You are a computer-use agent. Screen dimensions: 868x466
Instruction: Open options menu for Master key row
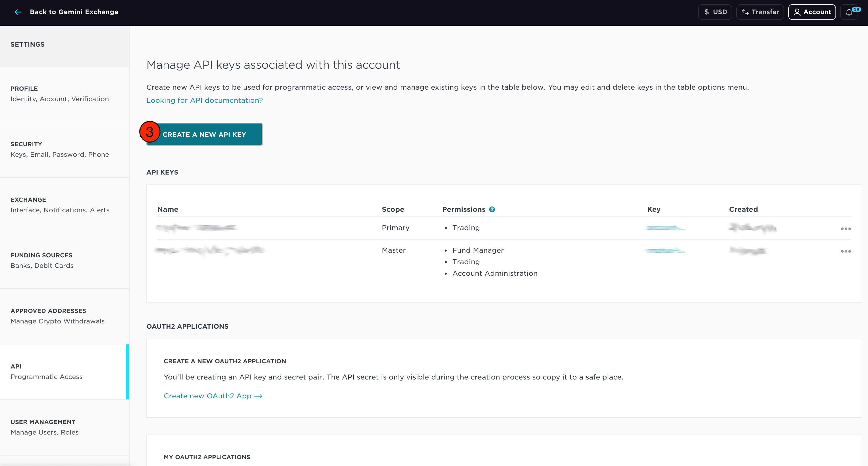click(x=845, y=251)
